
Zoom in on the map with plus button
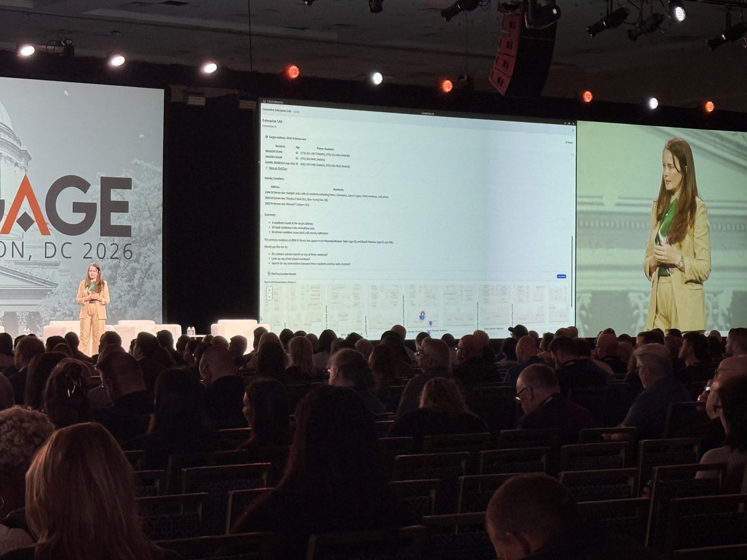click(x=269, y=289)
